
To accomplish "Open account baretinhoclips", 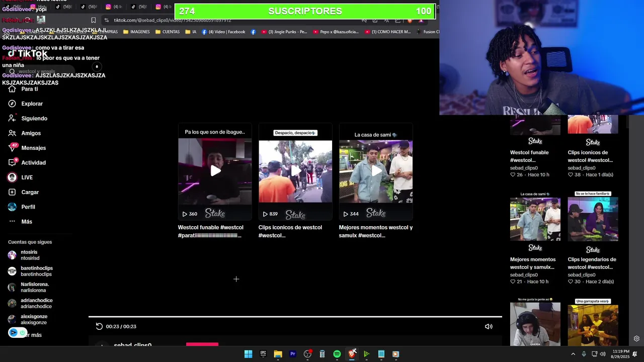I will point(30,271).
